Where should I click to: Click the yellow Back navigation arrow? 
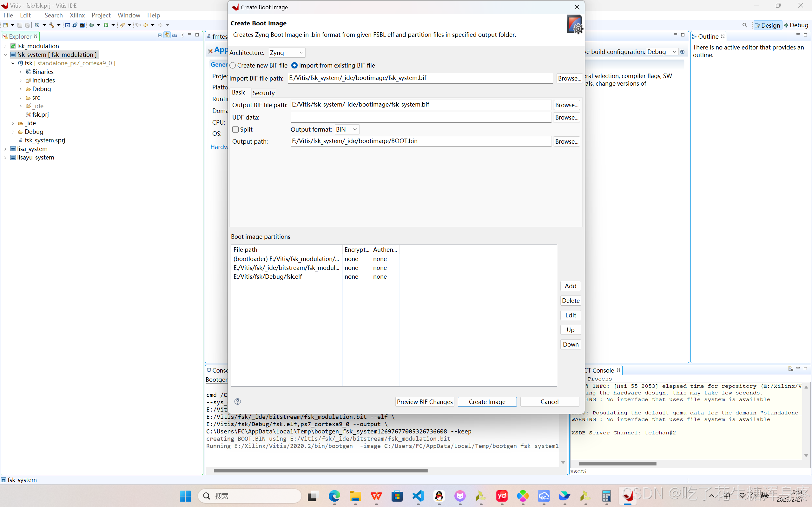146,25
